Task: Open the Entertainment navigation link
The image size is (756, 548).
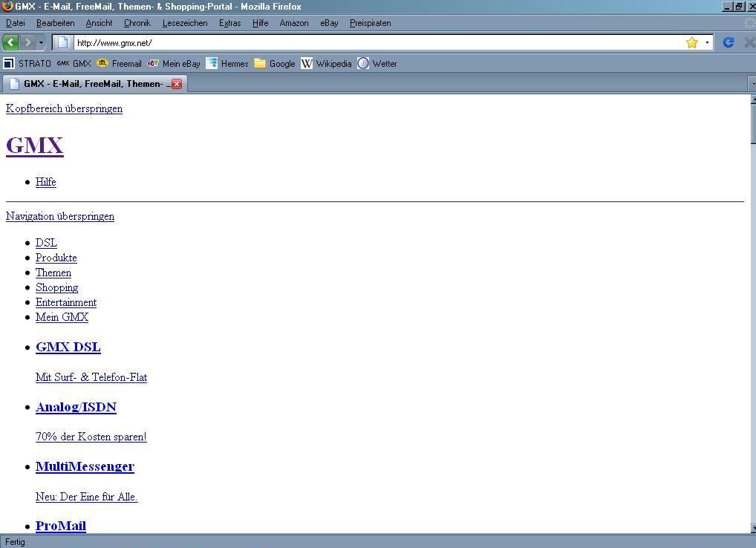Action: point(66,302)
